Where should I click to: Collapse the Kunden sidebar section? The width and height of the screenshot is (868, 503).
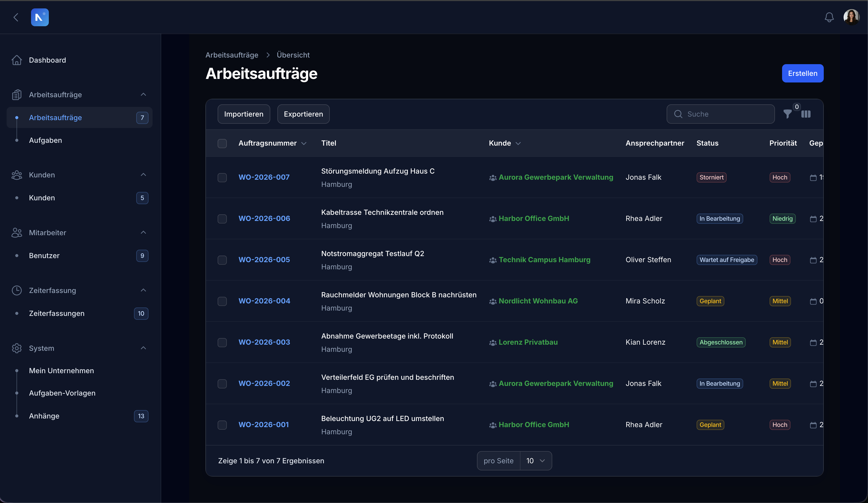click(x=143, y=175)
